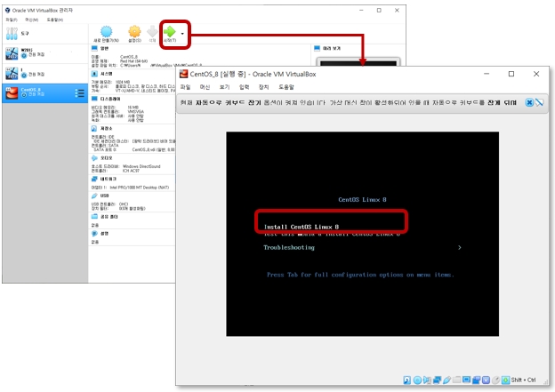Open the Help (도움말) menu in VirtualBox Manager
The height and width of the screenshot is (392, 555).
pos(55,20)
